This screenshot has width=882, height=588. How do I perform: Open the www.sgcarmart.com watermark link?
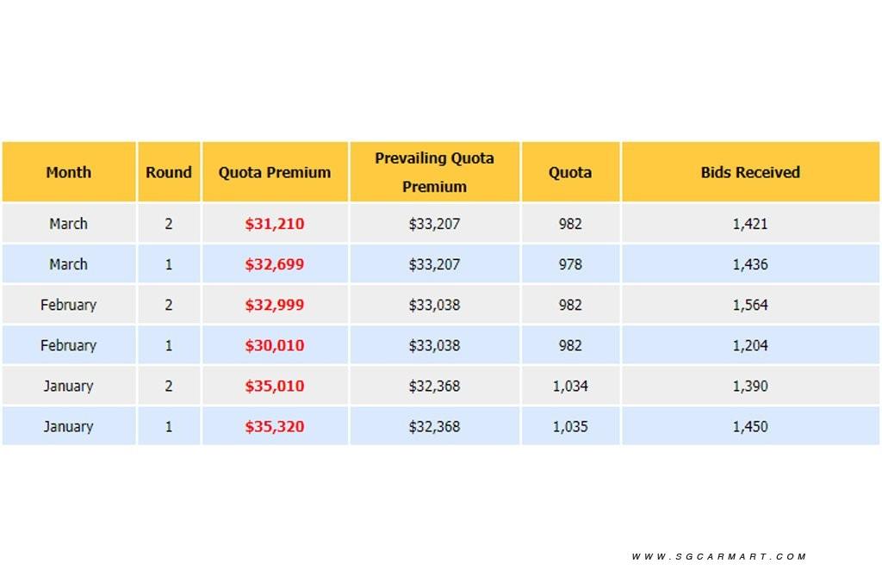pyautogui.click(x=719, y=557)
